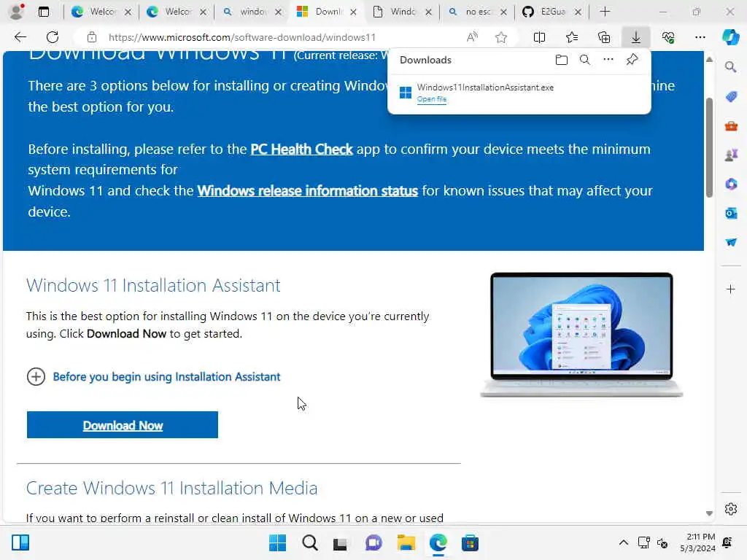The image size is (747, 560).
Task: Expand Before you begin using Installation Assistant
Action: 153,377
